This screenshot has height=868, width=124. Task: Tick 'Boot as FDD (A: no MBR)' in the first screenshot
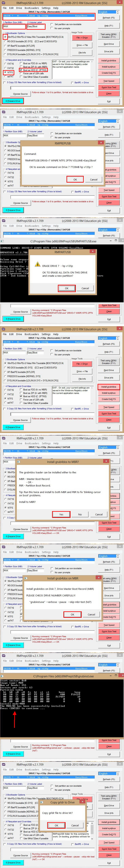21,63
